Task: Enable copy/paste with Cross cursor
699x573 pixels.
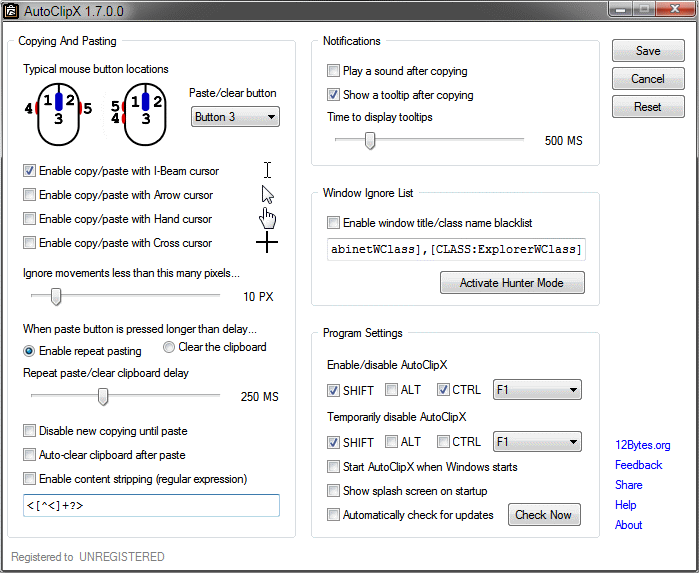Action: click(29, 243)
